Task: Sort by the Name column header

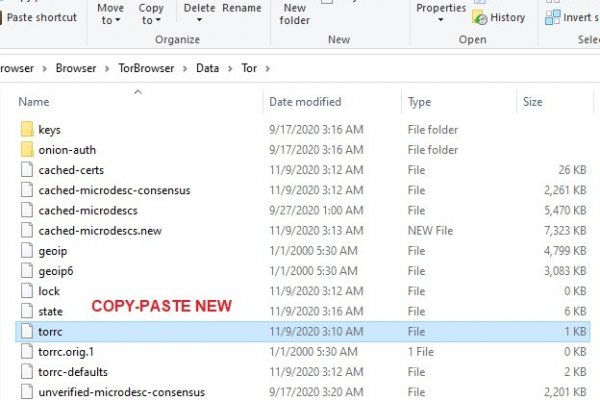Action: (34, 102)
